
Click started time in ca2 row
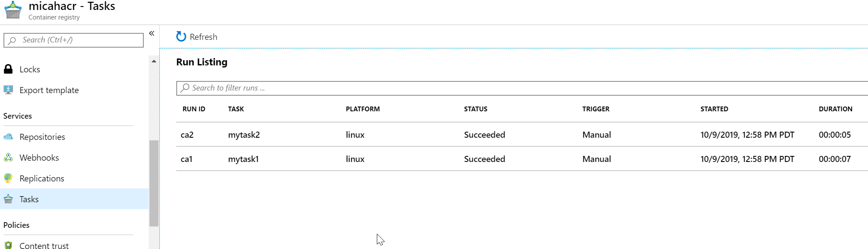click(747, 135)
